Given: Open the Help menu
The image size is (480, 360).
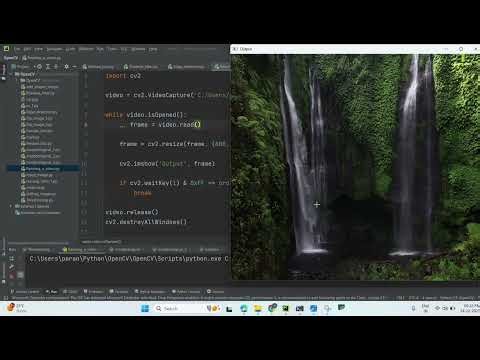Looking at the screenshot, I should click(153, 49).
